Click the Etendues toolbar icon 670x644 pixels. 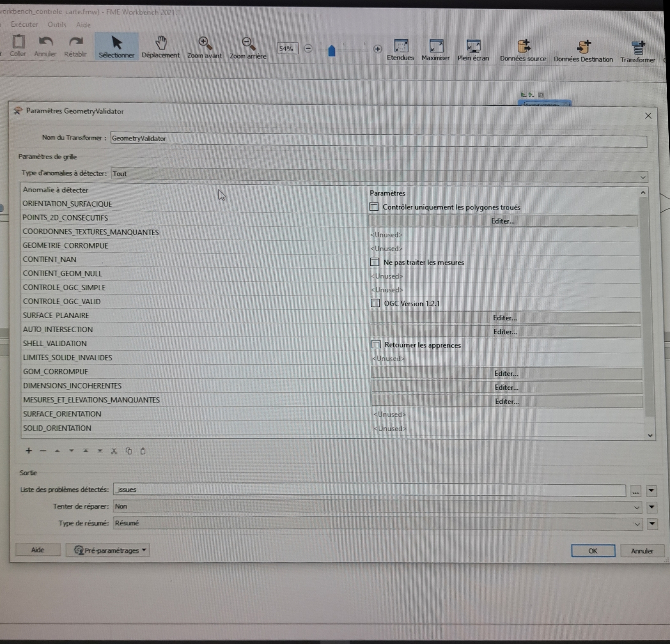click(401, 46)
